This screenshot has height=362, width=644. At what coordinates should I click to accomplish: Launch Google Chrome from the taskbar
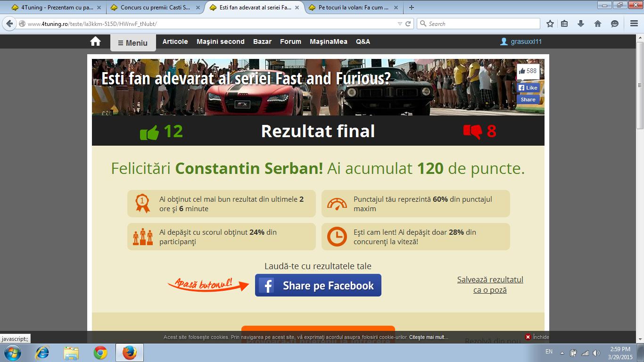100,353
